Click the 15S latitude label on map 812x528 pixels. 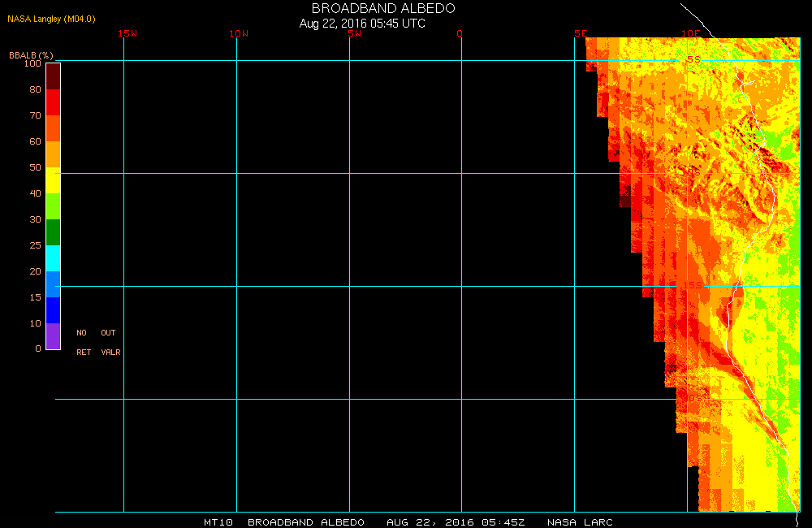click(691, 285)
